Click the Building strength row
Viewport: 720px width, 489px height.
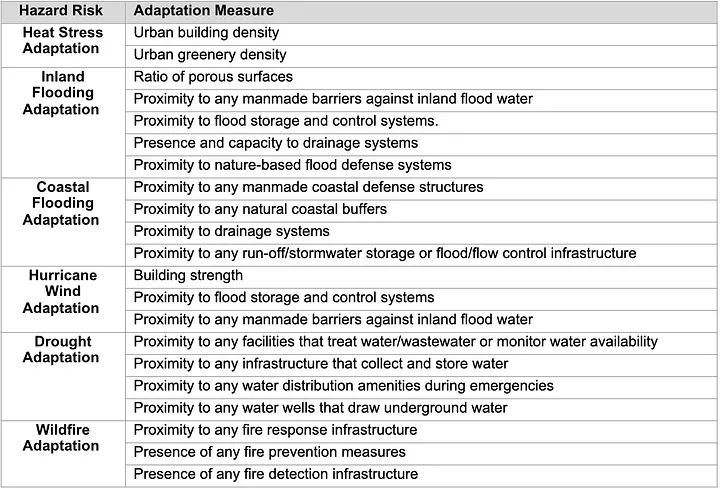[421, 276]
